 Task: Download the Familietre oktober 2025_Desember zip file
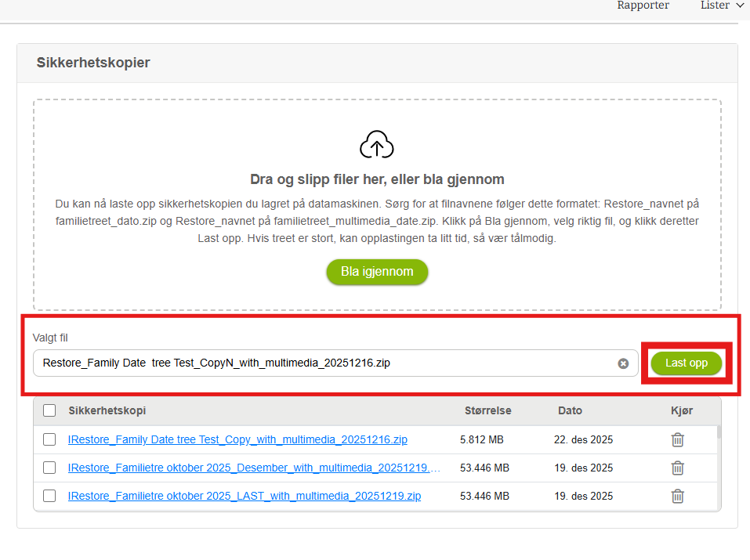click(x=254, y=468)
